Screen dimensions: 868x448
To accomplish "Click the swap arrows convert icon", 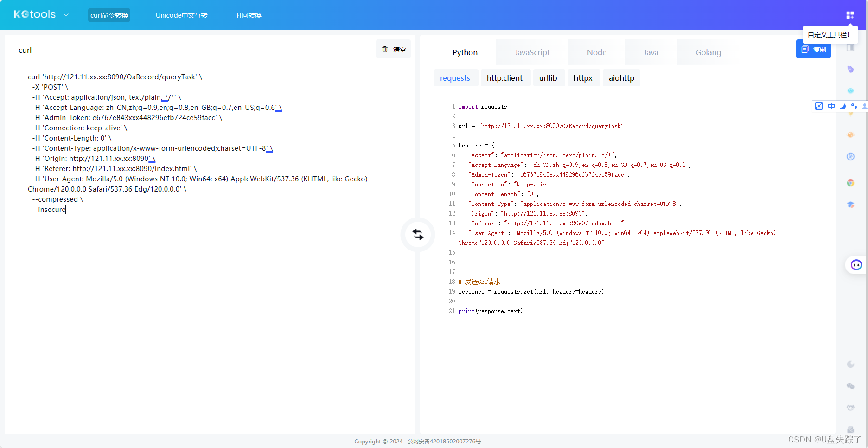I will tap(418, 235).
